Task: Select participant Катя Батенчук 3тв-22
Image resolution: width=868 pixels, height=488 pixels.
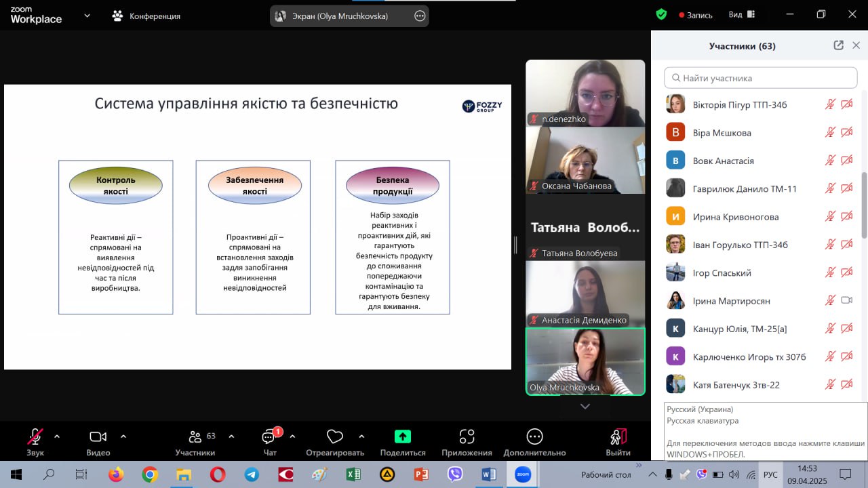Action: tap(759, 384)
